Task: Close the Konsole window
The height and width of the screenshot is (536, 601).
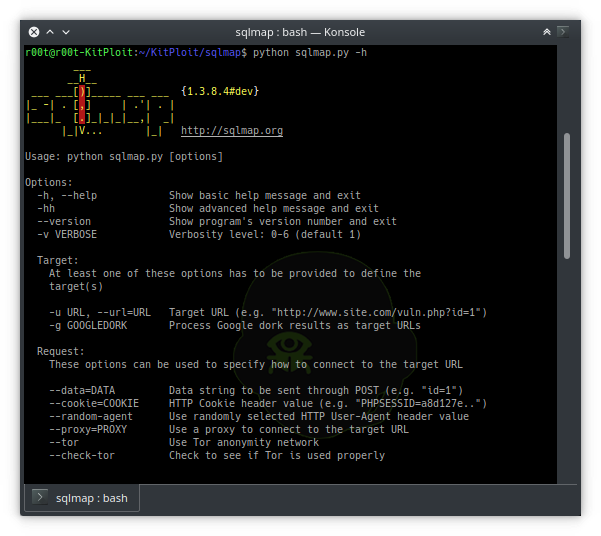Action: click(34, 32)
